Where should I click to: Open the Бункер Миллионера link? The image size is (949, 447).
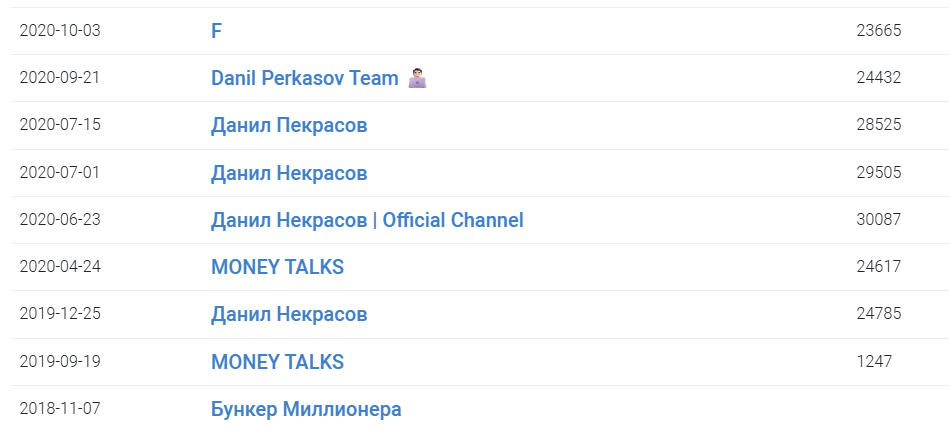[x=306, y=409]
